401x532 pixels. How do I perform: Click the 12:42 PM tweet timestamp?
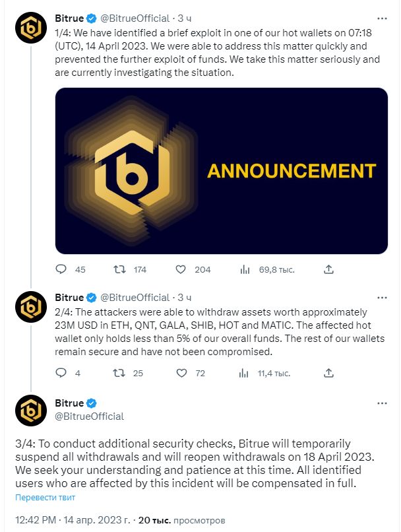click(36, 519)
